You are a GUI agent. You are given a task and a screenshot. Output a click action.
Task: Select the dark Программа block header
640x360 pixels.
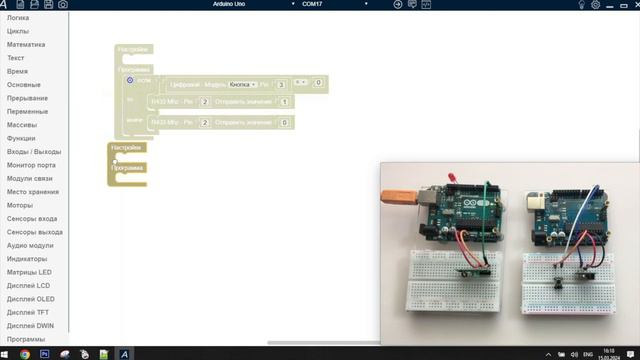127,168
